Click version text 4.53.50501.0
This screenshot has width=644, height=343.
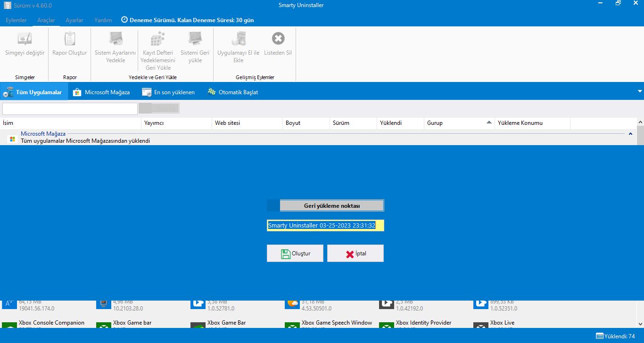(316, 309)
